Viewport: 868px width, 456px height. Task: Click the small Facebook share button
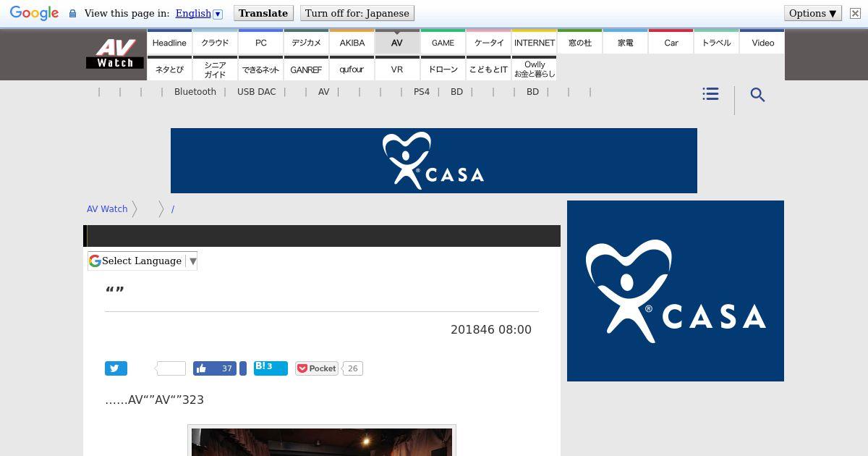(x=243, y=368)
